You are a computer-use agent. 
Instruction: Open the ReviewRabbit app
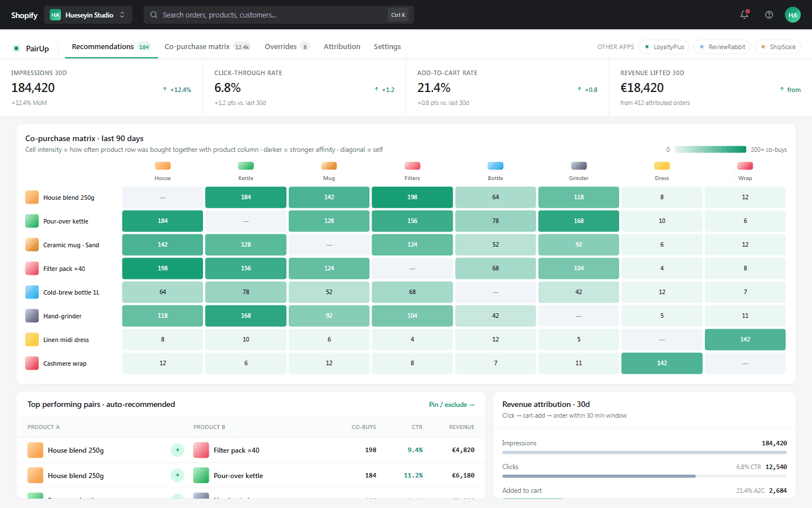722,47
